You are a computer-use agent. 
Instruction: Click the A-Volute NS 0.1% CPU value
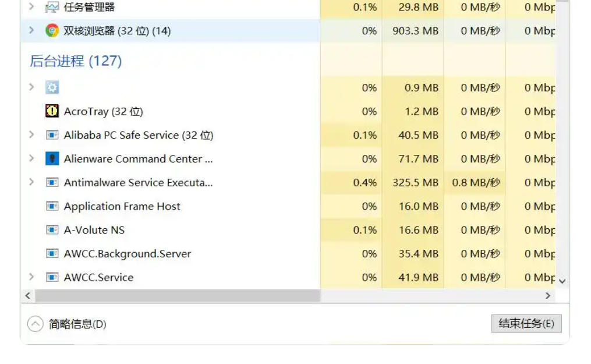click(x=365, y=230)
